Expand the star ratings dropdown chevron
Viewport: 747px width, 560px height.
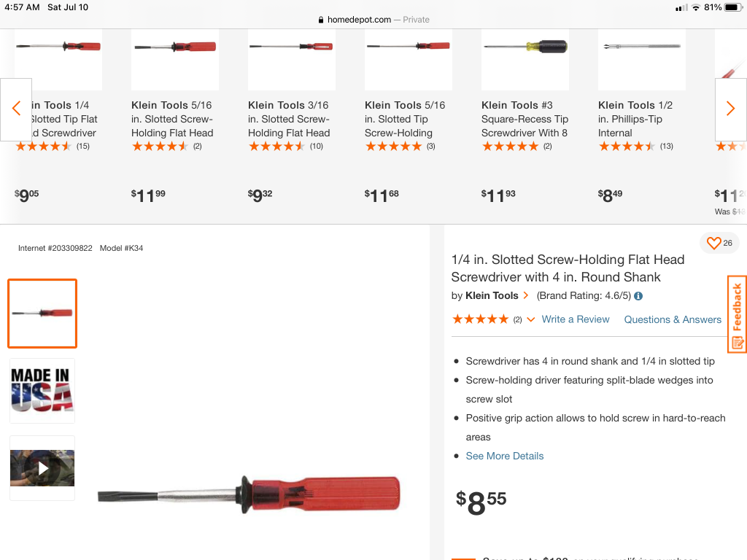[530, 319]
